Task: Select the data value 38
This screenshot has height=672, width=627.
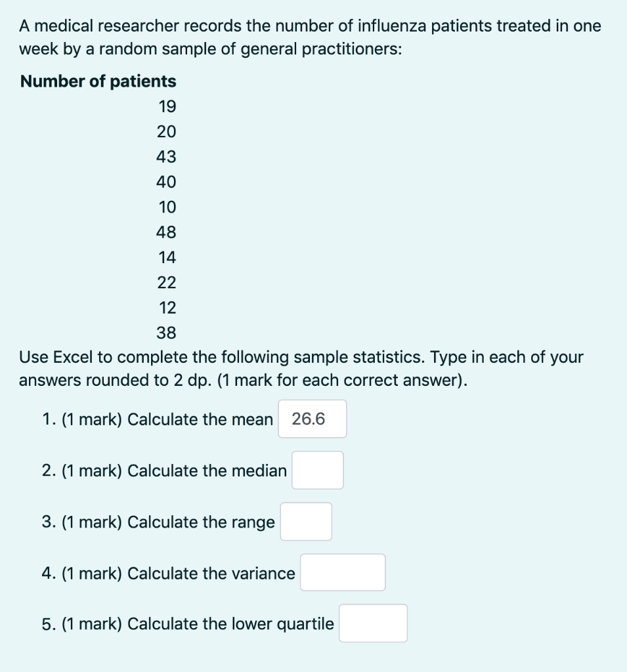Action: [x=167, y=333]
